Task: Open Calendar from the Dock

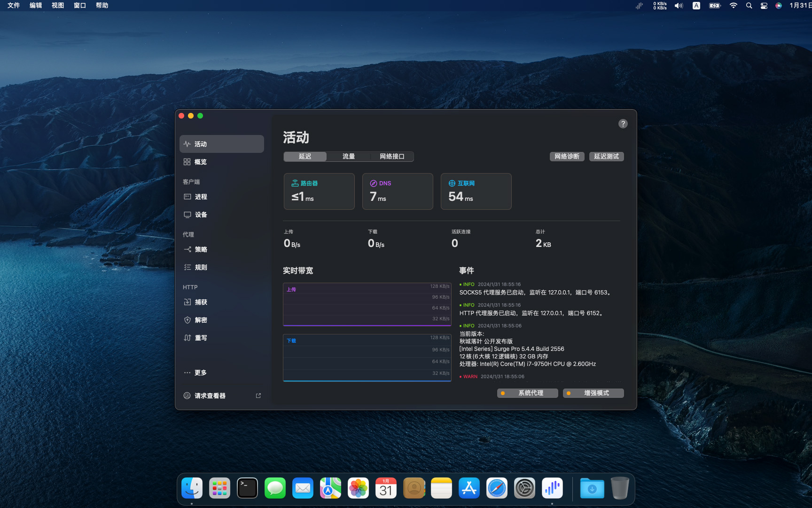Action: pos(386,488)
